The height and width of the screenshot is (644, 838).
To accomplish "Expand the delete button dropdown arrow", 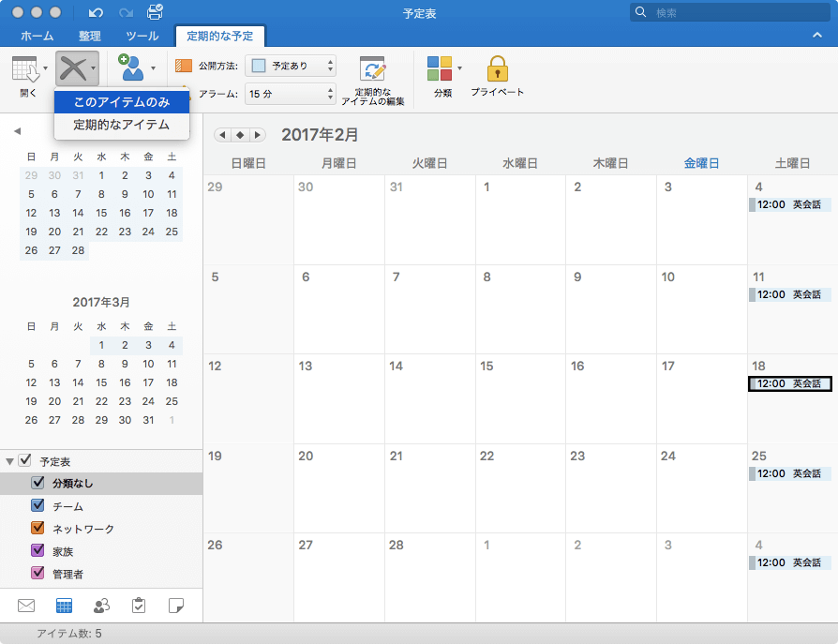I will point(93,67).
